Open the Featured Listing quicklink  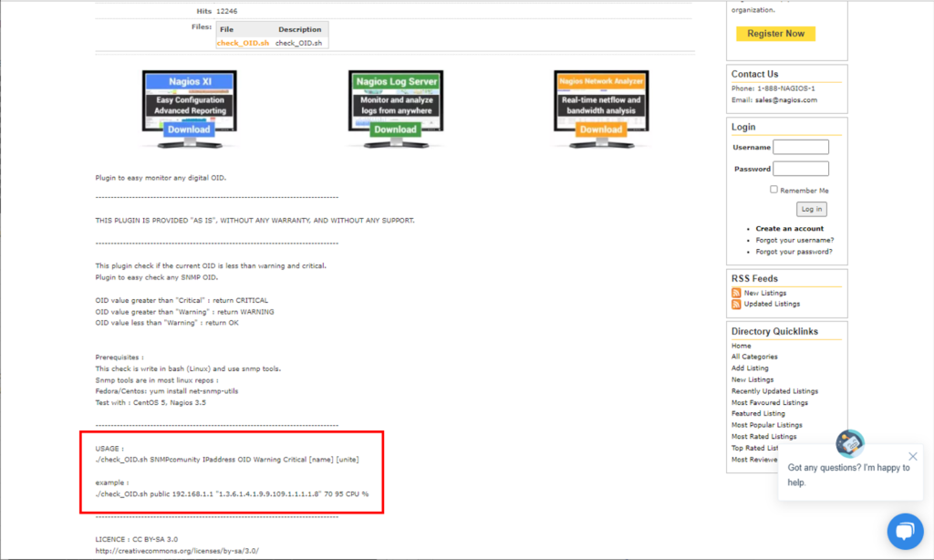point(758,413)
